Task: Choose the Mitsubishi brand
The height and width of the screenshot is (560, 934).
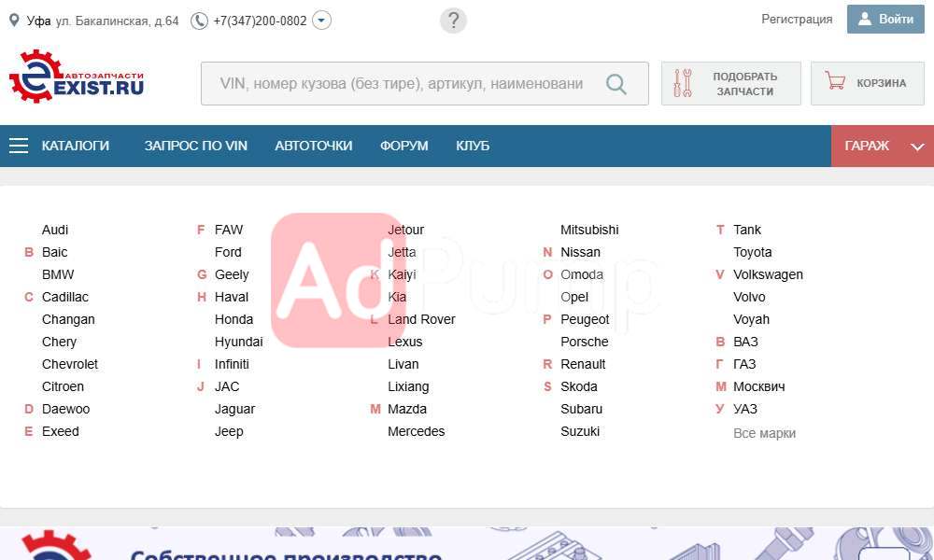Action: pos(589,230)
